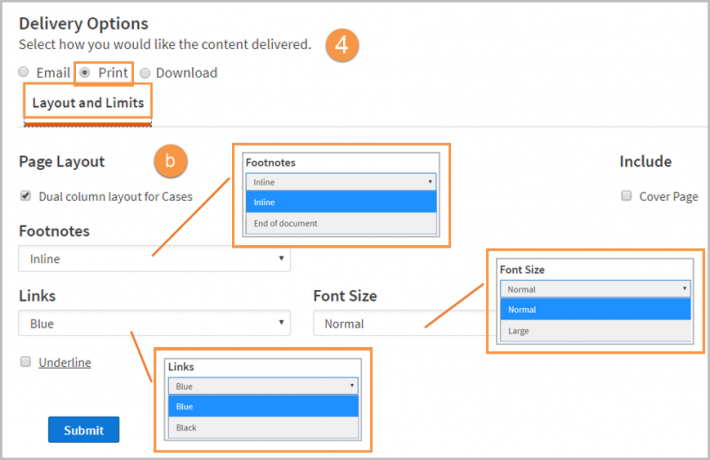Select the Email delivery radio button
Screen dimensions: 710x460
[24, 72]
